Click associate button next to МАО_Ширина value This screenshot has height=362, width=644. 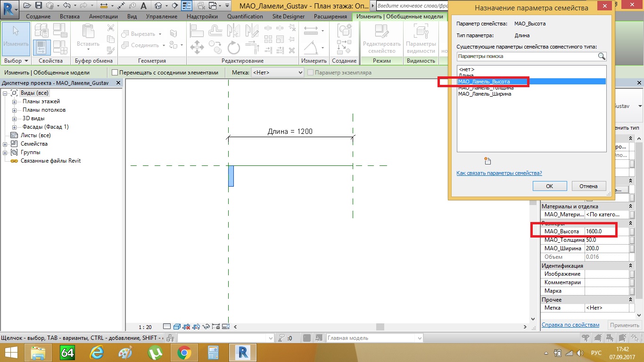(632, 248)
